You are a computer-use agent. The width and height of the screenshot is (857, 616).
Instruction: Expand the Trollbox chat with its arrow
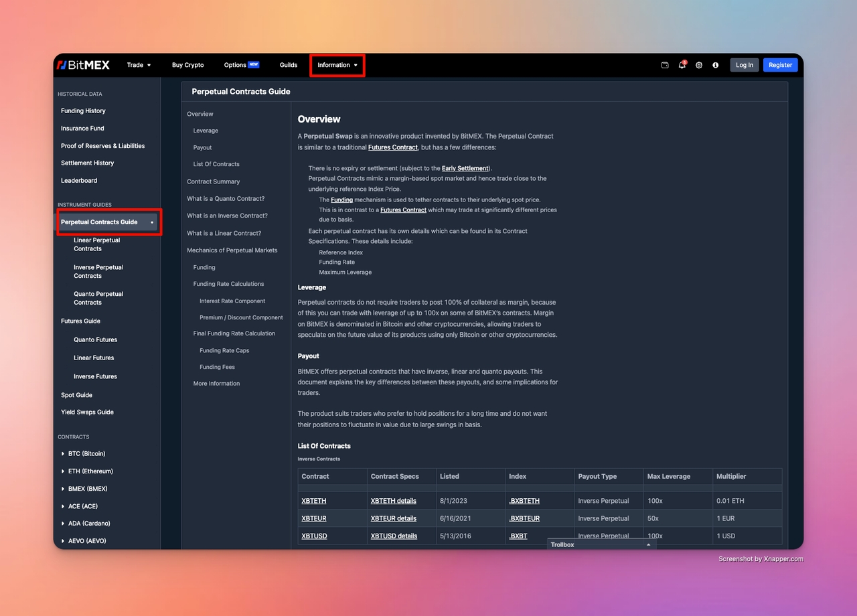tap(648, 545)
